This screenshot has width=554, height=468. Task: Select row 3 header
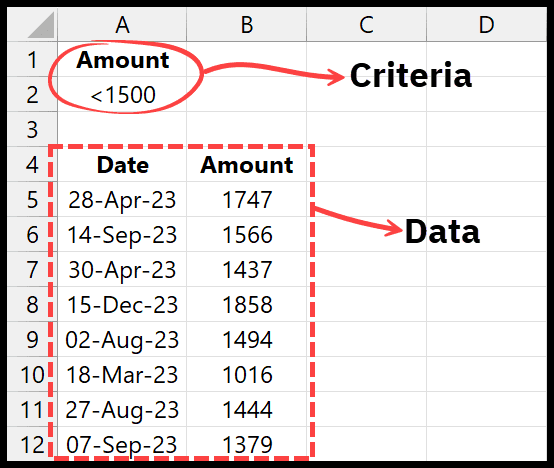tap(32, 129)
